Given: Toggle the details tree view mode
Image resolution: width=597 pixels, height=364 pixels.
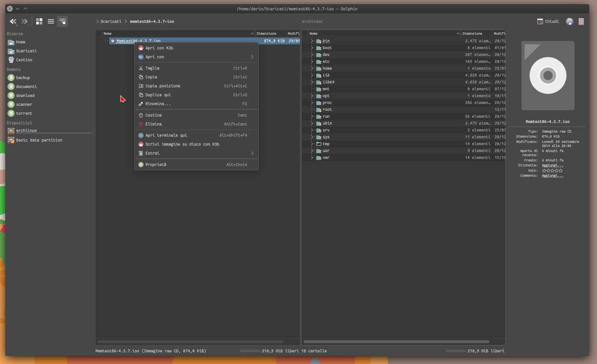Looking at the screenshot, I should coord(62,21).
